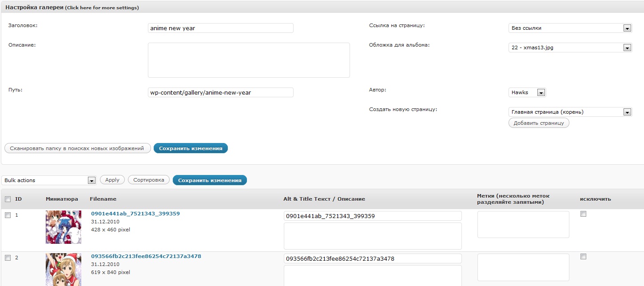
Task: Select checkbox for image row 2
Action: click(x=8, y=258)
